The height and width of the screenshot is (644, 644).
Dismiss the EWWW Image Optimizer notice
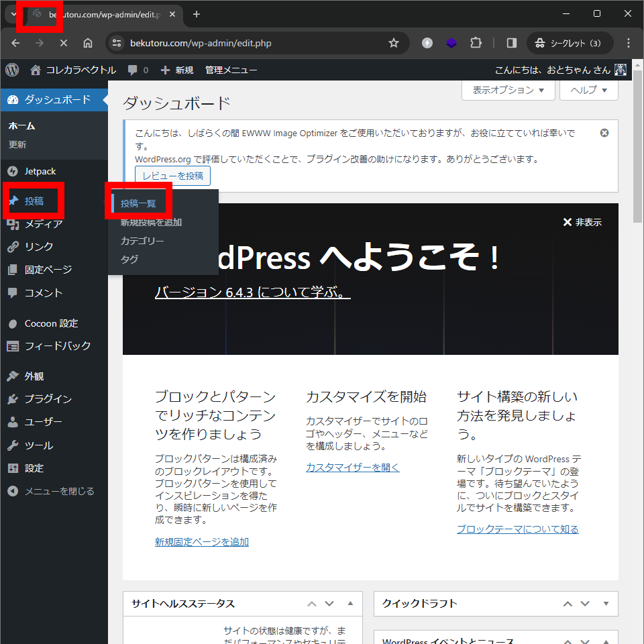(604, 133)
